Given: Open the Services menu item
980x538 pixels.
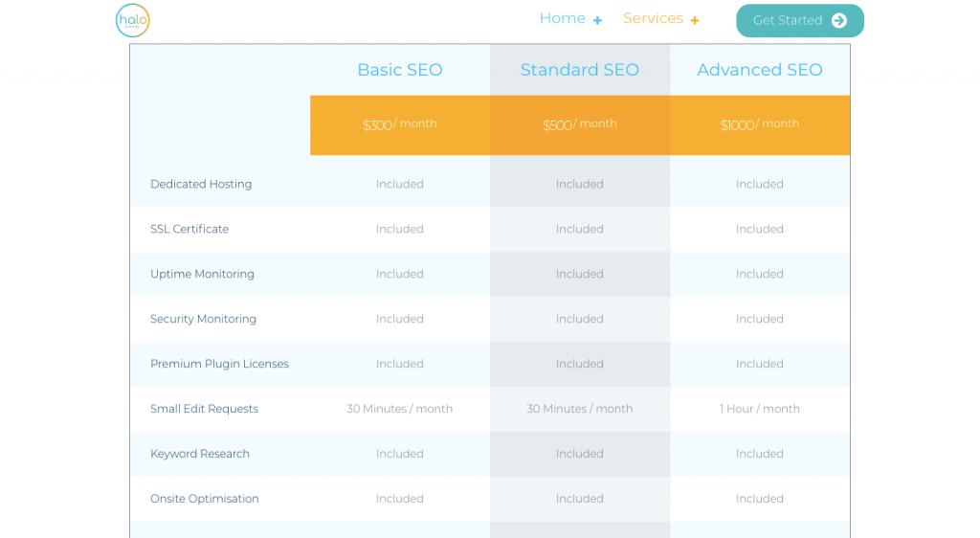Looking at the screenshot, I should (653, 19).
